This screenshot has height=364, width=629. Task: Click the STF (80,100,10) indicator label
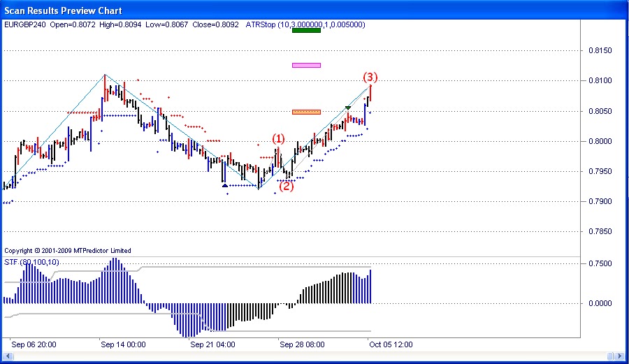31,262
